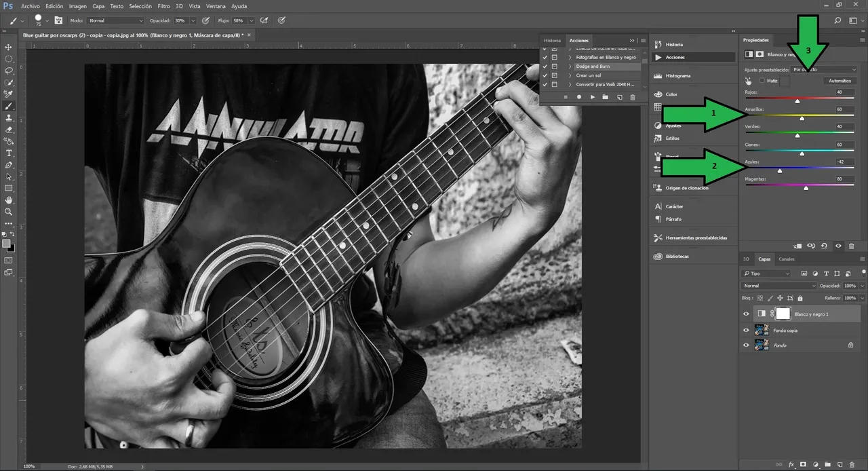The height and width of the screenshot is (471, 868).
Task: Open the Filtro menu
Action: [164, 6]
